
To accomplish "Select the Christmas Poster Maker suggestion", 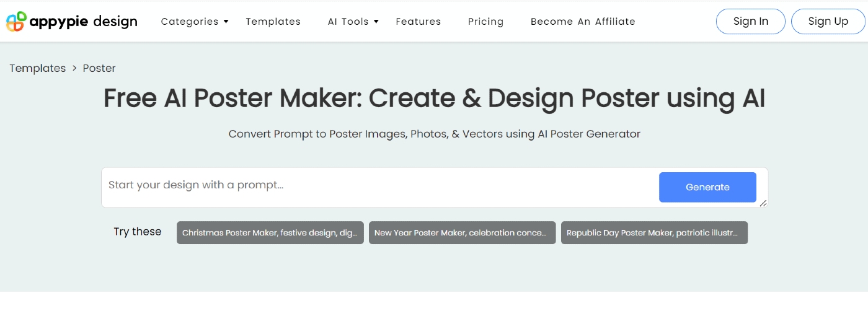I will click(x=270, y=233).
